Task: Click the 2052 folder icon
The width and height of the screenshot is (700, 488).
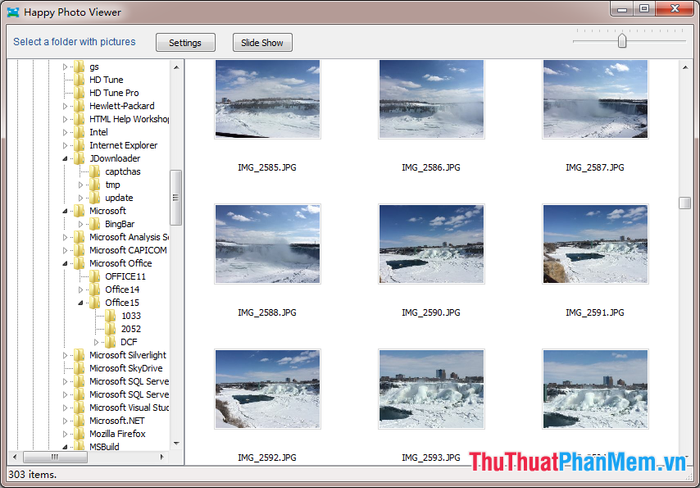Action: (x=110, y=329)
